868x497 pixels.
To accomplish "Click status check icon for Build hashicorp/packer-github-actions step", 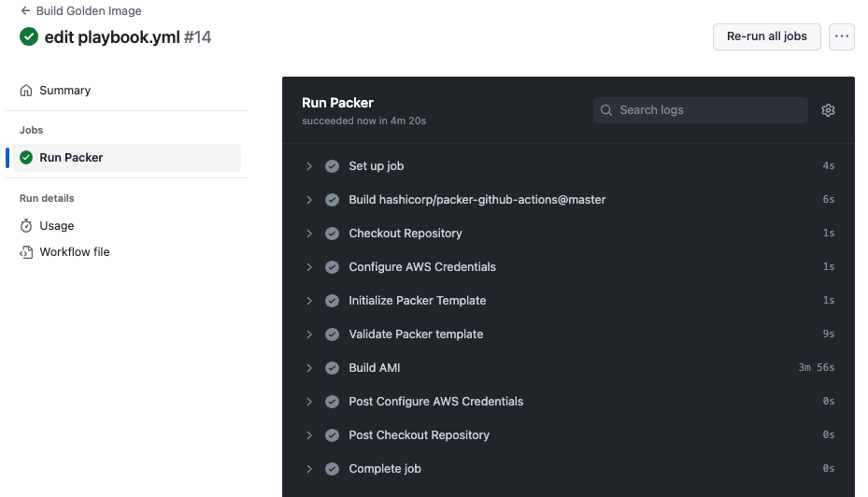I will pos(332,200).
